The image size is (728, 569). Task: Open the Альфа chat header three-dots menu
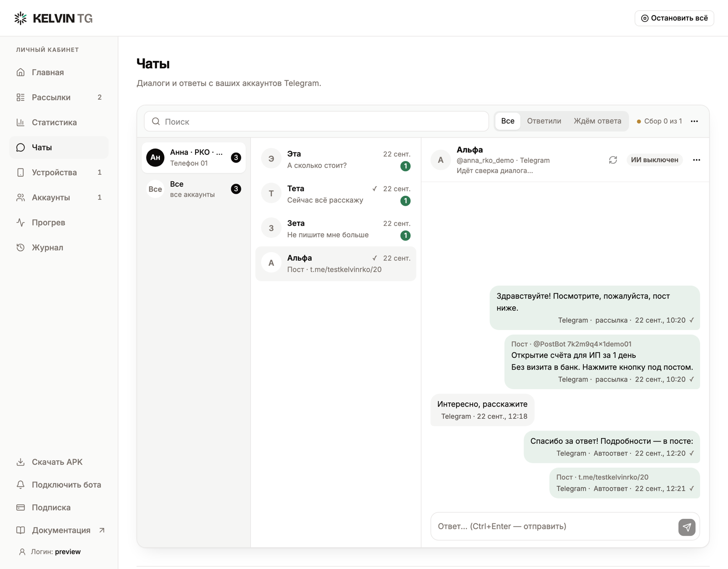pyautogui.click(x=697, y=160)
